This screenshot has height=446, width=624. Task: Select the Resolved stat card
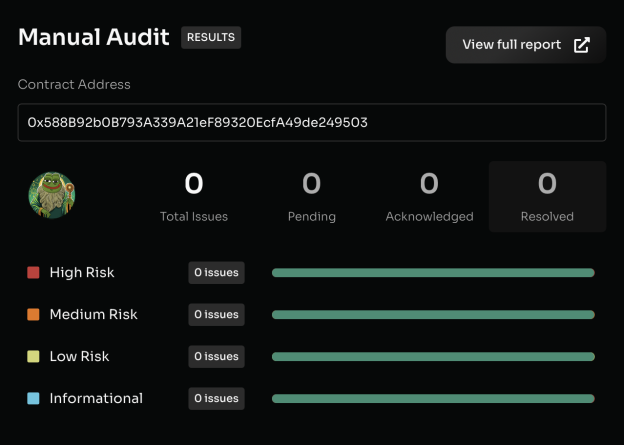[547, 196]
